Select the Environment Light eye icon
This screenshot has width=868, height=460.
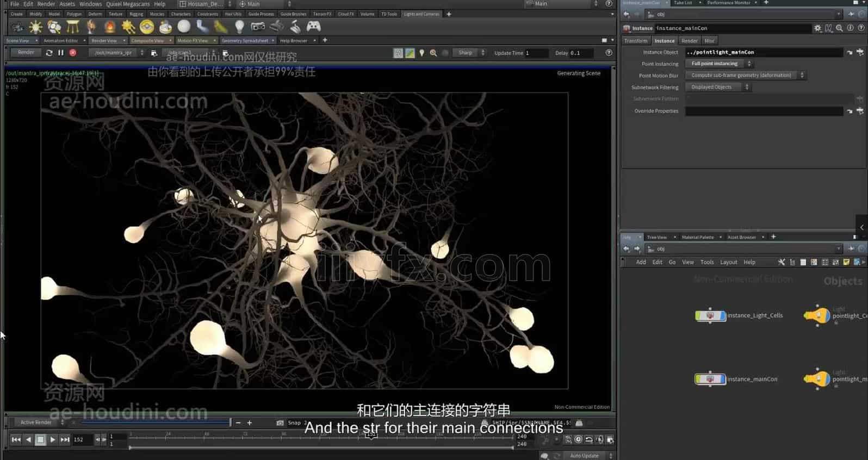147,26
